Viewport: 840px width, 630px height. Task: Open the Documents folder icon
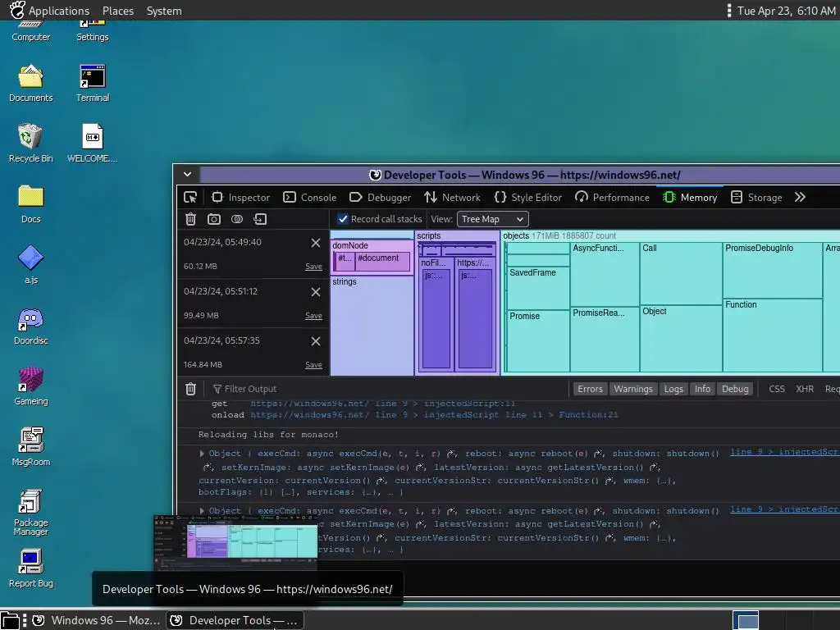click(30, 83)
